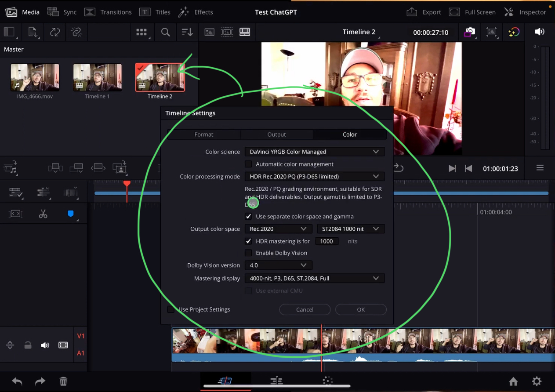
Task: Switch to the Output tab in Timeline Settings
Action: point(276,134)
